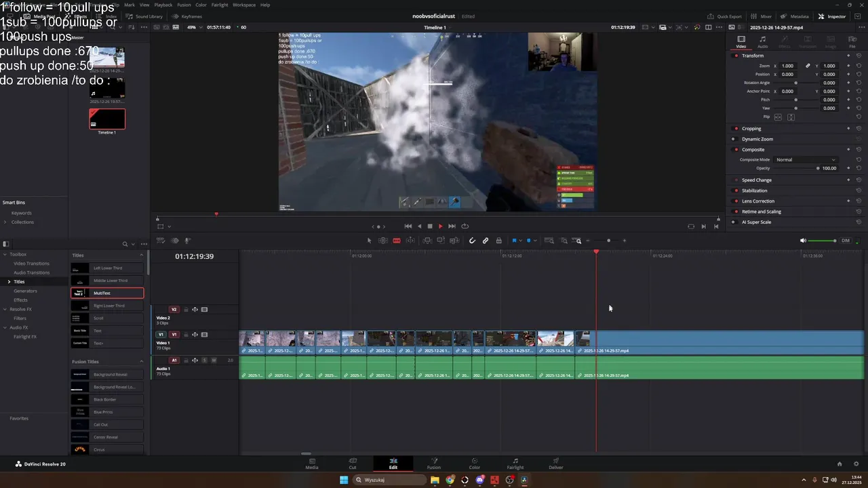
Task: Select the Video tab in Inspector
Action: pos(741,42)
